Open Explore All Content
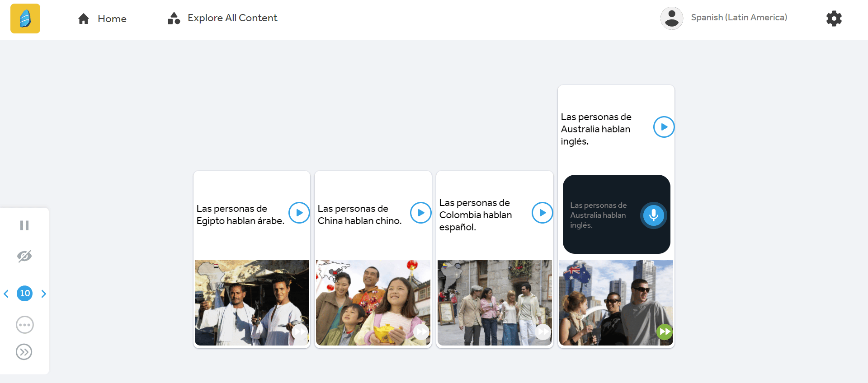This screenshot has width=868, height=383. tap(222, 18)
